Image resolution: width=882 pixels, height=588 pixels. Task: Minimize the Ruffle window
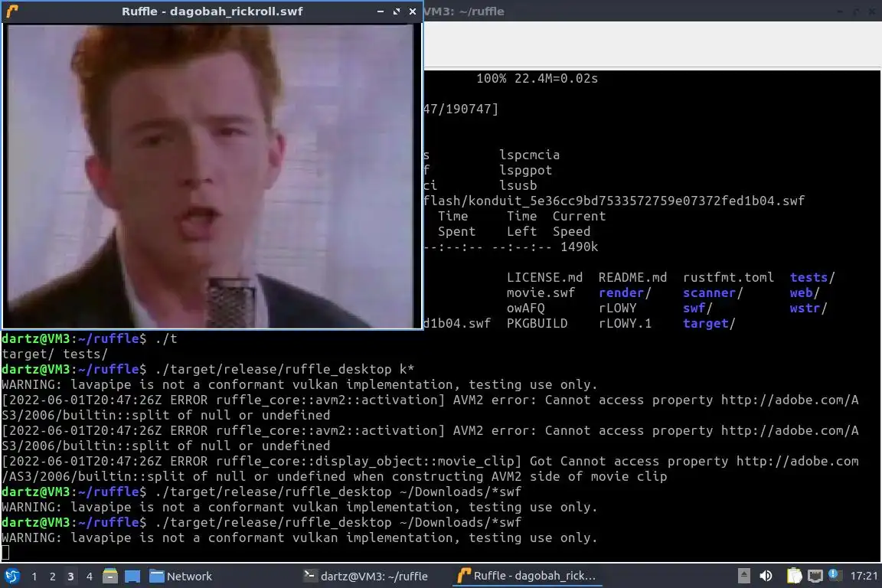(381, 11)
